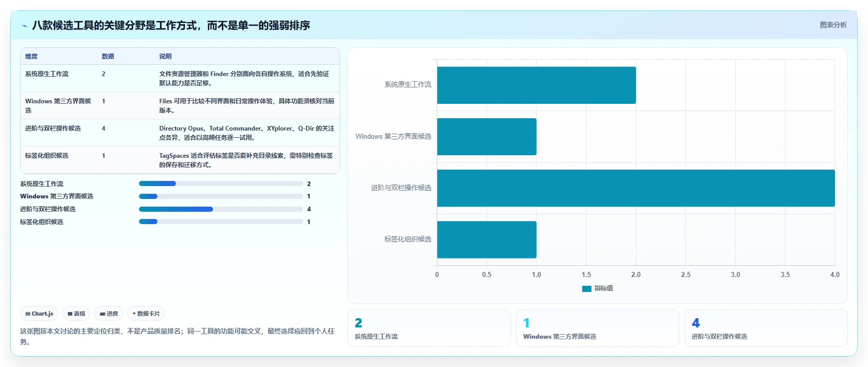The image size is (868, 367).
Task: Click the x-axis tick label 4.0
Action: pos(835,274)
